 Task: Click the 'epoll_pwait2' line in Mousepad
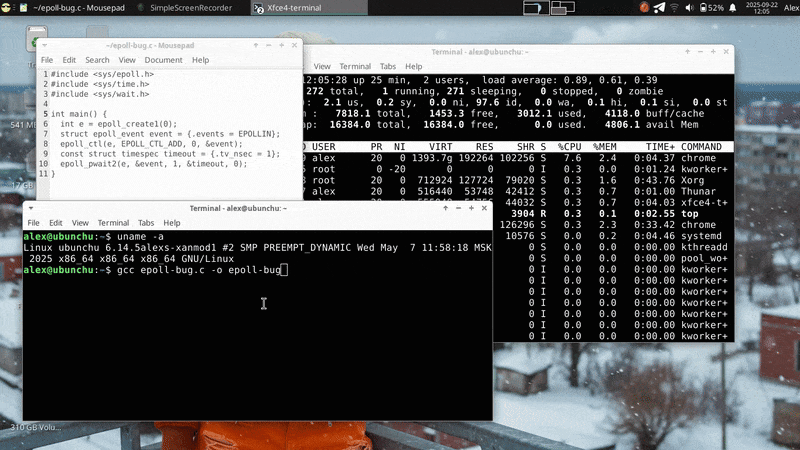click(x=154, y=164)
